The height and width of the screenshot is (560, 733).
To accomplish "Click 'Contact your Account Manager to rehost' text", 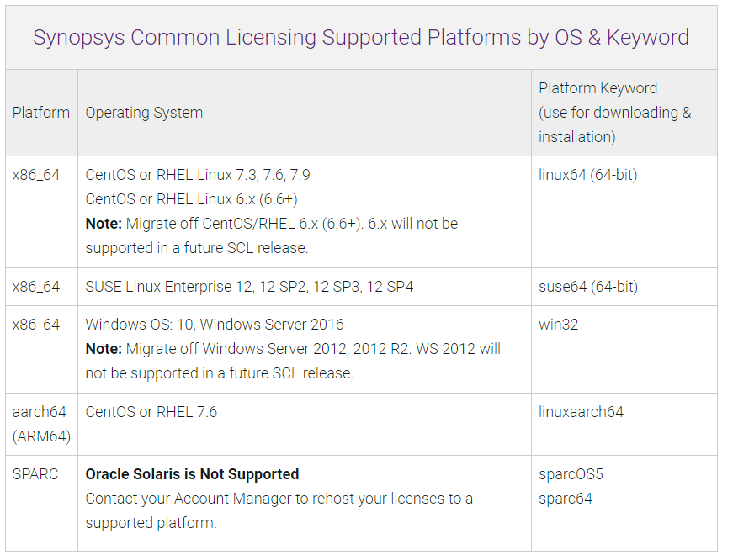I will (x=279, y=510).
